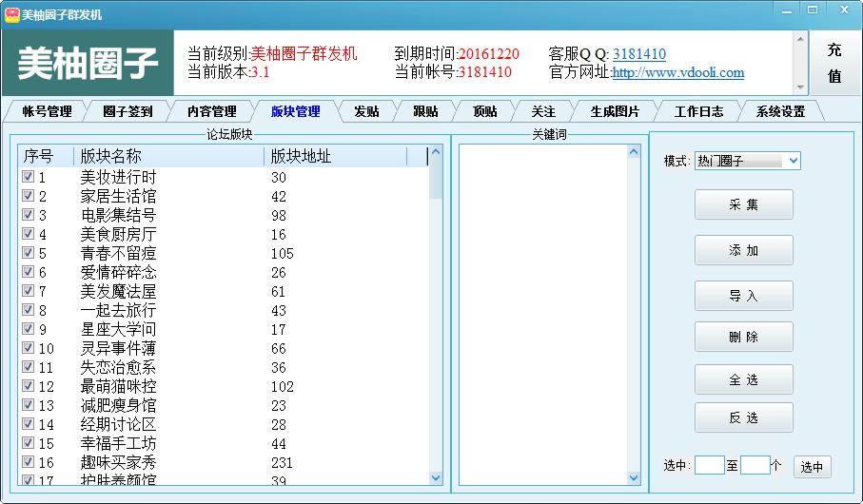Viewport: 863px width, 504px height.
Task: Click the 反选 button
Action: pyautogui.click(x=743, y=417)
